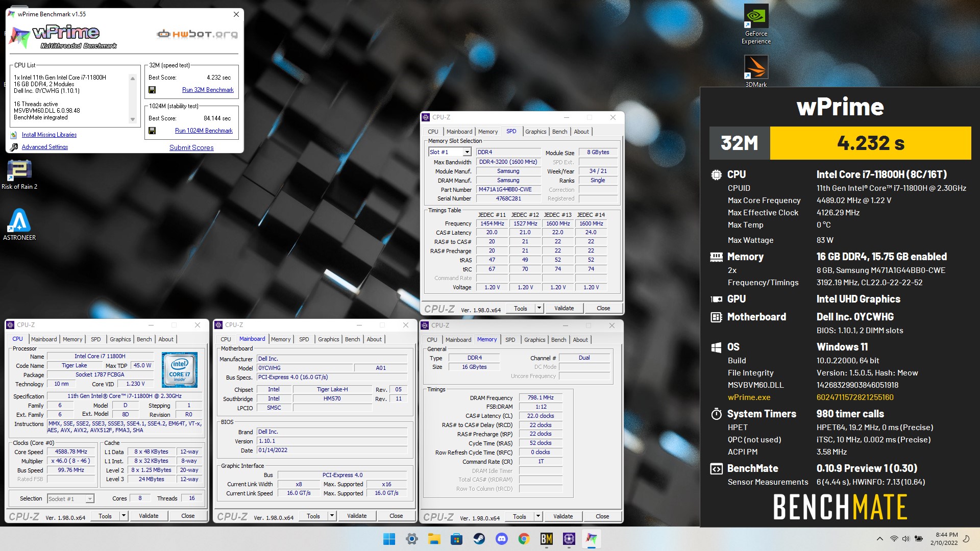Viewport: 980px width, 551px height.
Task: Select Memory tab in CPU-Z CPU window
Action: (x=72, y=339)
